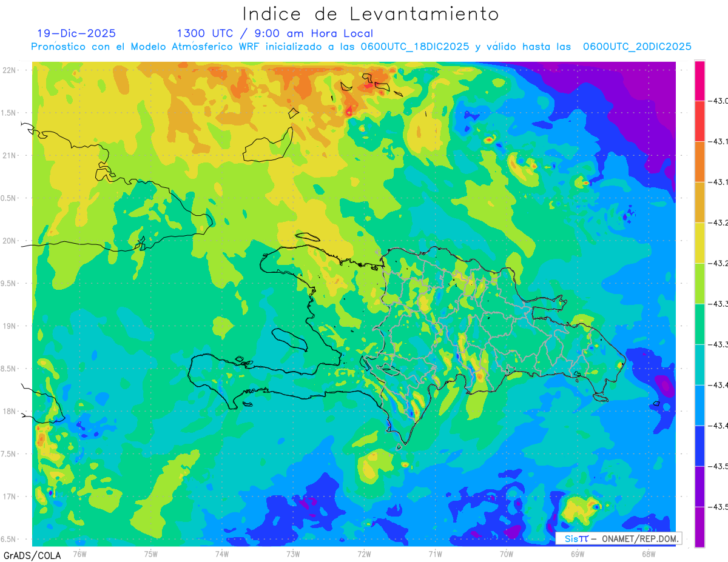Click the title "Indice de Levantamiento"
This screenshot has height=562, width=728.
[371, 14]
